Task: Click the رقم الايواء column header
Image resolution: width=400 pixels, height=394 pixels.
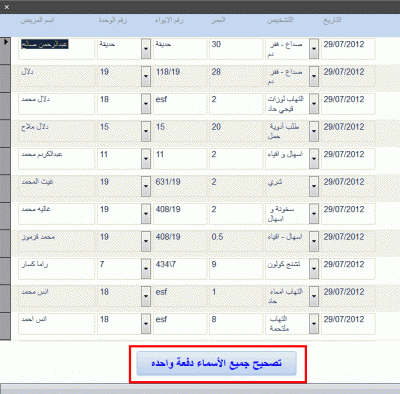Action: click(169, 20)
